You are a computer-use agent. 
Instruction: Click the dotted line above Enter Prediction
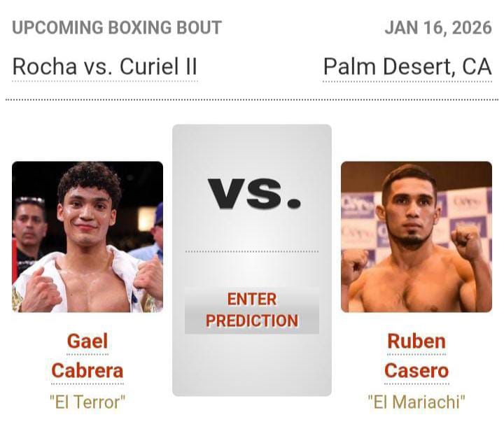click(252, 251)
